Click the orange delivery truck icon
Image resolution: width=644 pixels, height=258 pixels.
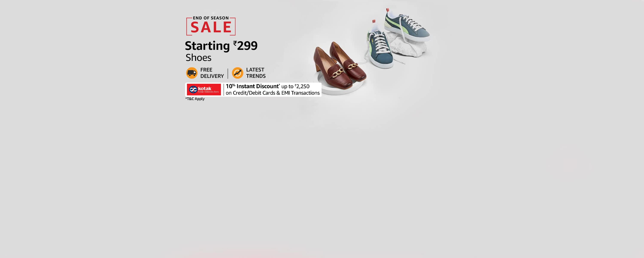192,73
